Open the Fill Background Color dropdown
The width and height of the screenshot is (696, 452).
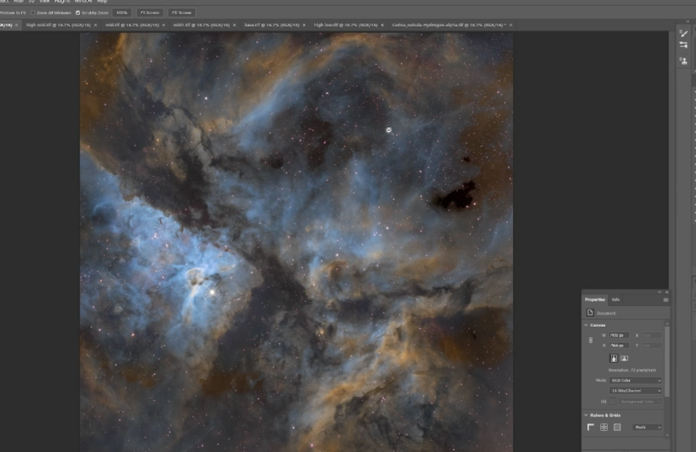point(639,401)
